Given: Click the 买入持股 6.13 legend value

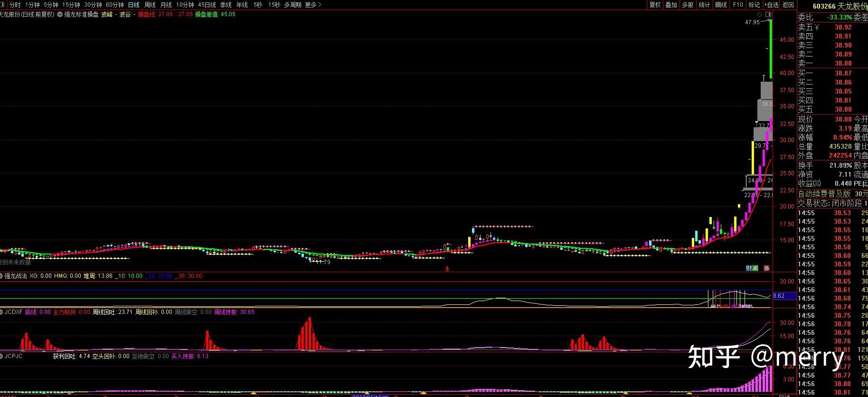Looking at the screenshot, I should click(189, 356).
